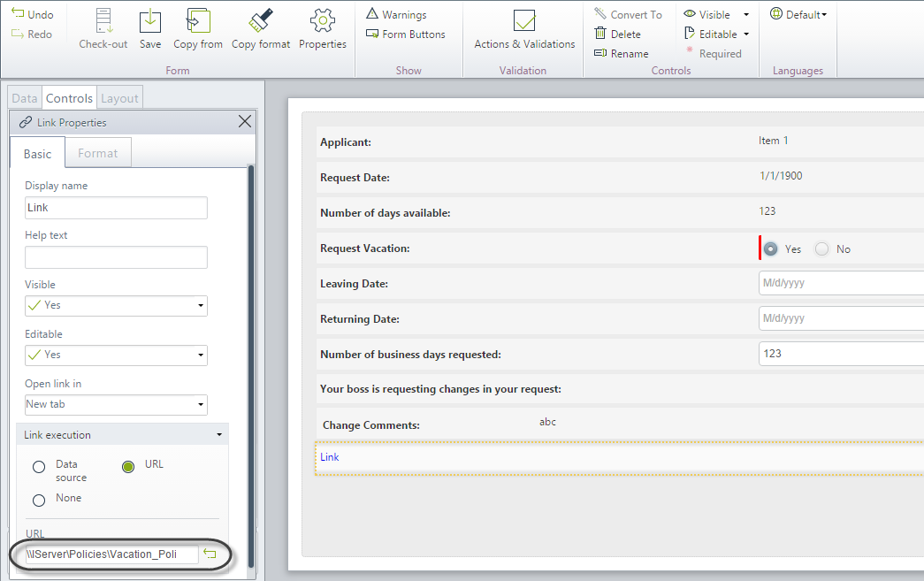Image resolution: width=924 pixels, height=581 pixels.
Task: Select the None radio button
Action: 39,501
